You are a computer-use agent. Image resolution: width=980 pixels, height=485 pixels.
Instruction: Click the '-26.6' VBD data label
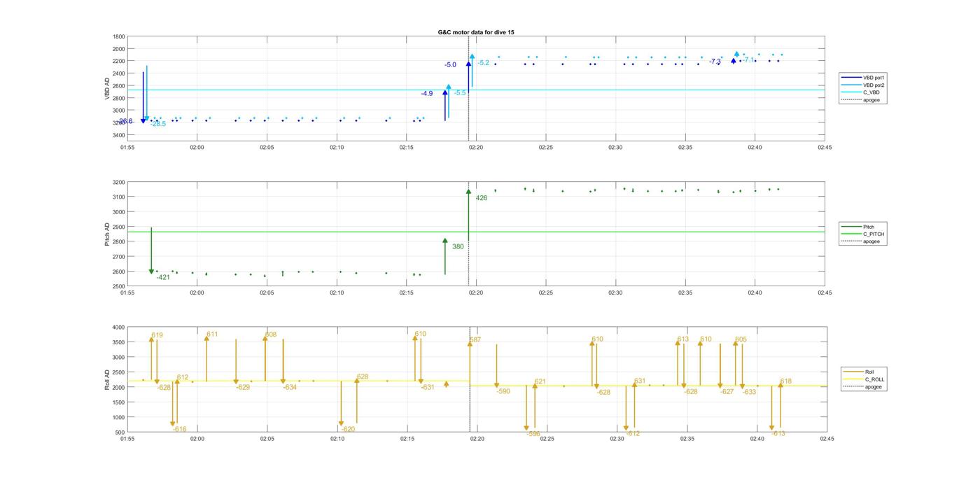coord(125,121)
